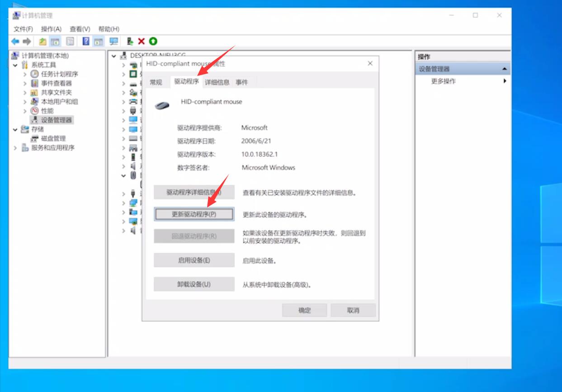This screenshot has height=392, width=562.
Task: Click the Up one level folder icon
Action: point(43,42)
